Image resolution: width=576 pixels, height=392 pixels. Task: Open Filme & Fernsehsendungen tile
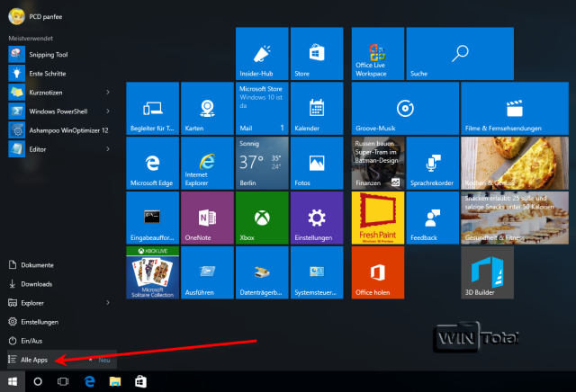coord(515,108)
